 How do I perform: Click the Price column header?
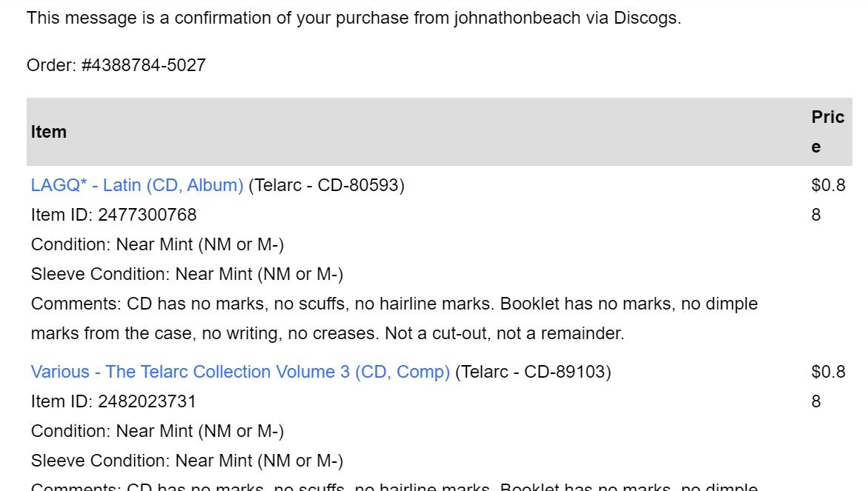click(x=827, y=132)
